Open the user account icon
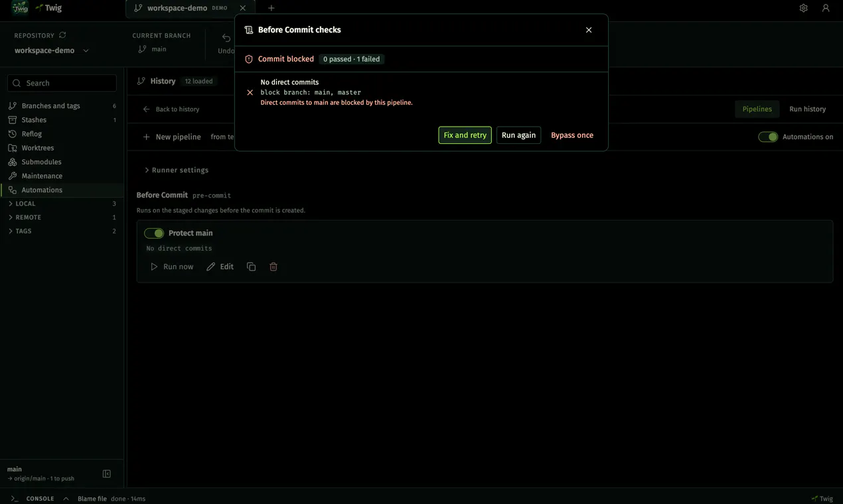The height and width of the screenshot is (504, 843). (826, 8)
